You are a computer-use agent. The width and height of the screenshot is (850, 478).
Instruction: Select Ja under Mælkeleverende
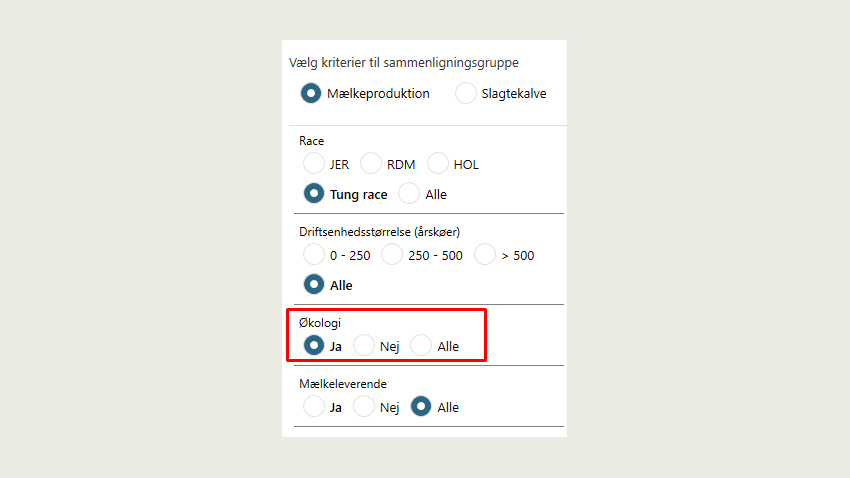pos(314,407)
